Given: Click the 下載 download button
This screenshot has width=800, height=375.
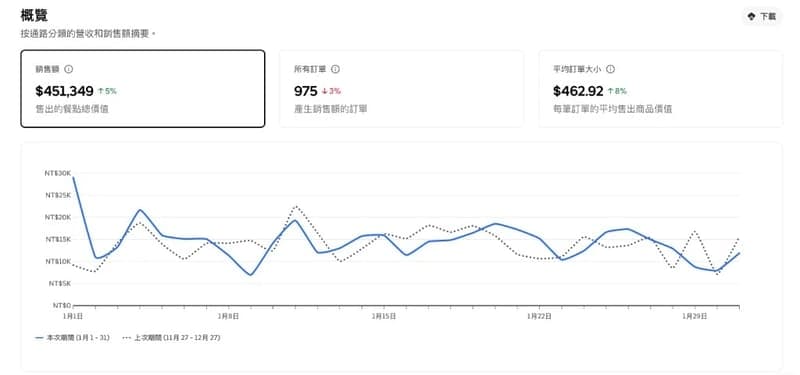Looking at the screenshot, I should (762, 16).
